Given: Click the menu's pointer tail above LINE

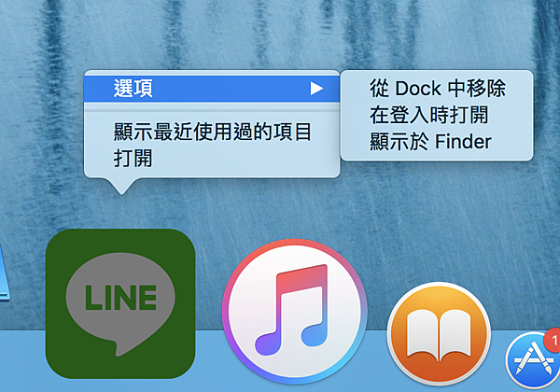Looking at the screenshot, I should pos(121,186).
